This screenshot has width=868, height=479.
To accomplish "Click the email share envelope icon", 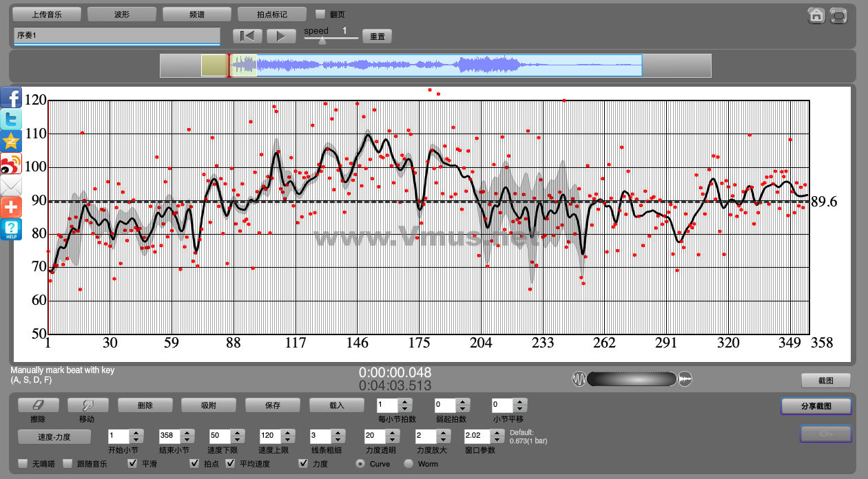I will (x=12, y=186).
